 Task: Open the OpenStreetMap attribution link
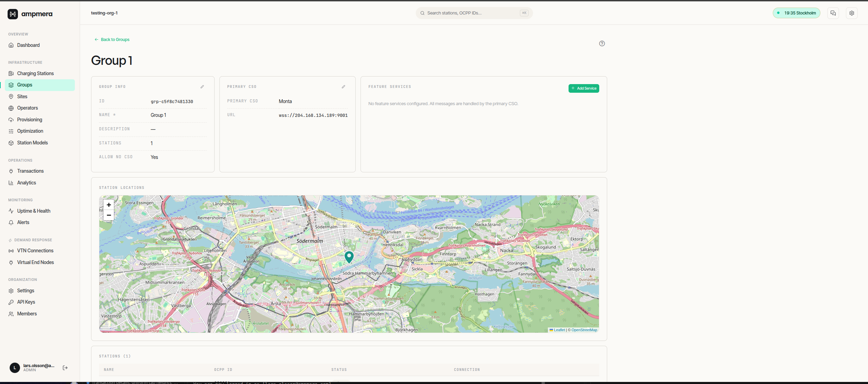(584, 330)
